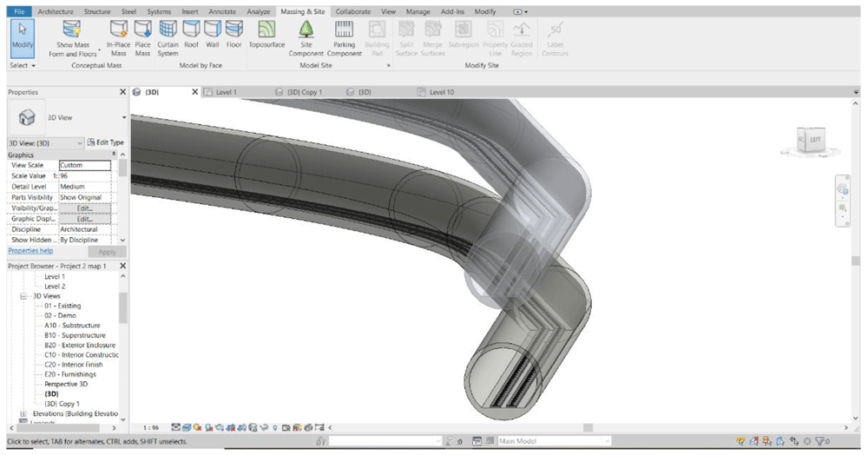This screenshot has width=868, height=455.
Task: Open the Properties help link
Action: (30, 251)
